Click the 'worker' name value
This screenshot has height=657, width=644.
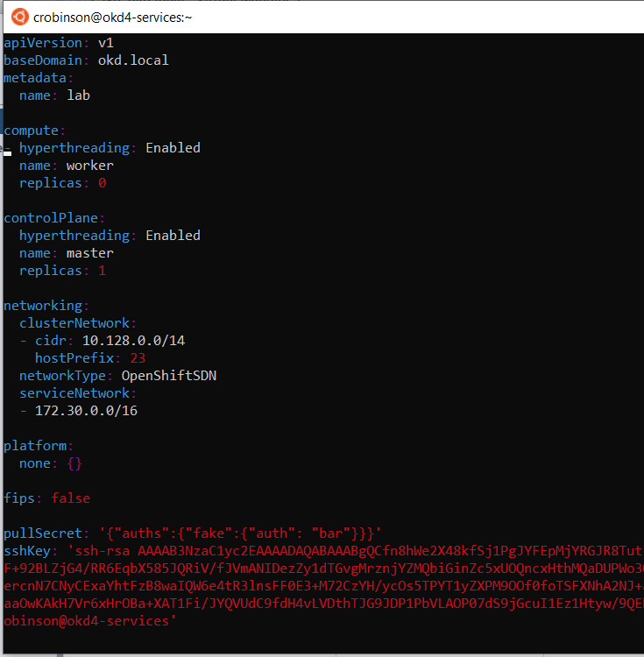coord(90,166)
